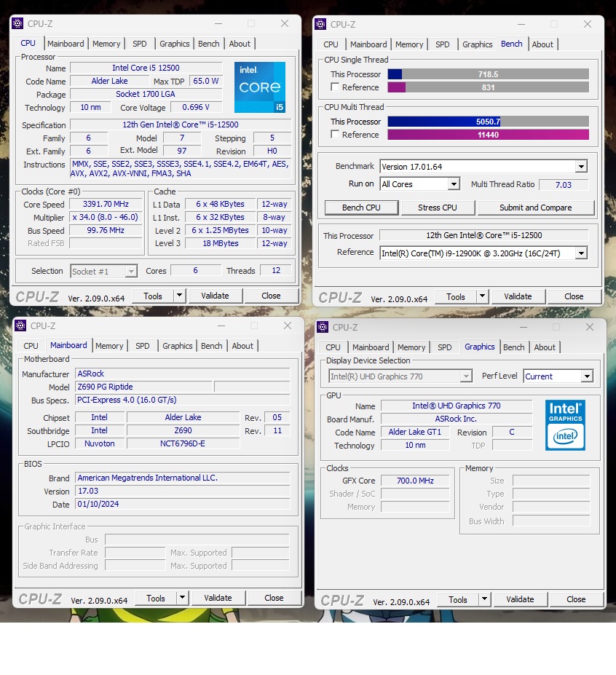Switch to Memory tab in CPU tab window
Image resolution: width=616 pixels, height=675 pixels.
tap(106, 44)
